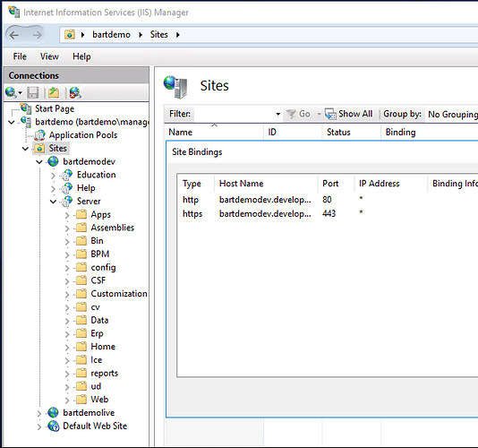Image resolution: width=478 pixels, height=448 pixels.
Task: Click the Host Name column header in bindings
Action: [266, 184]
